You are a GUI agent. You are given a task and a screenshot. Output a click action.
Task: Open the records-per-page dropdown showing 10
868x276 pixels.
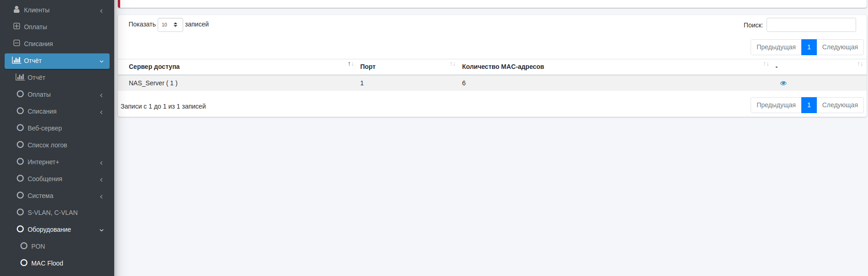pos(170,25)
